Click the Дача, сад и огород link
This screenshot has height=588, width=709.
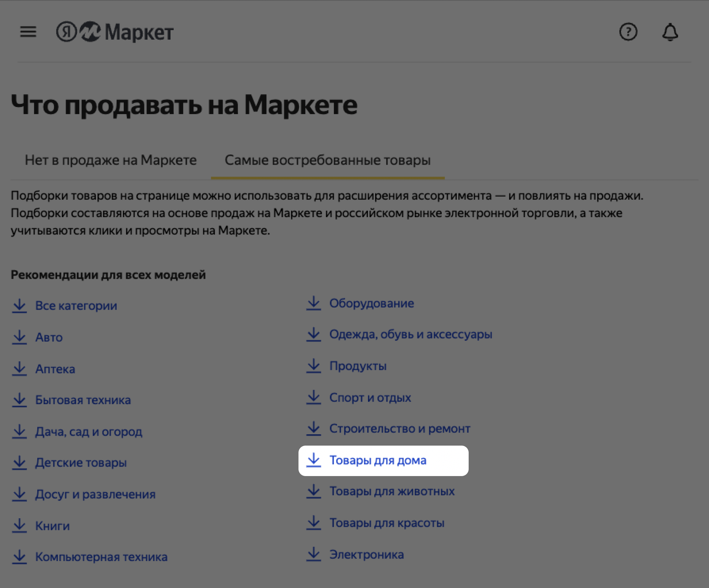coord(89,432)
